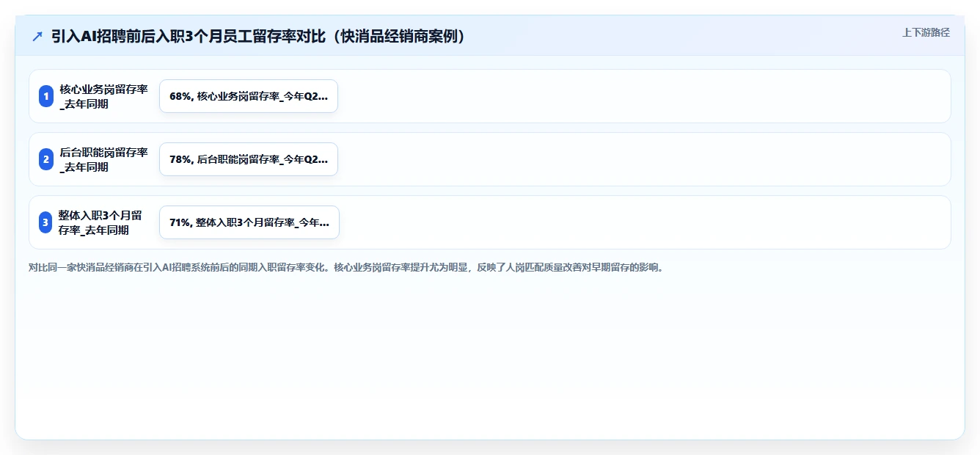Select the chart title 引入AI招聘前后入职3个月员工留存率对比
980x455 pixels.
coord(258,37)
